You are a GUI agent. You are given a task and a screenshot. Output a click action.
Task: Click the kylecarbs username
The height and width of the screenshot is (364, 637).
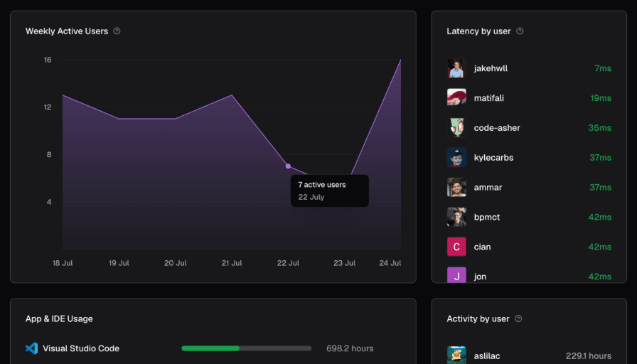493,158
